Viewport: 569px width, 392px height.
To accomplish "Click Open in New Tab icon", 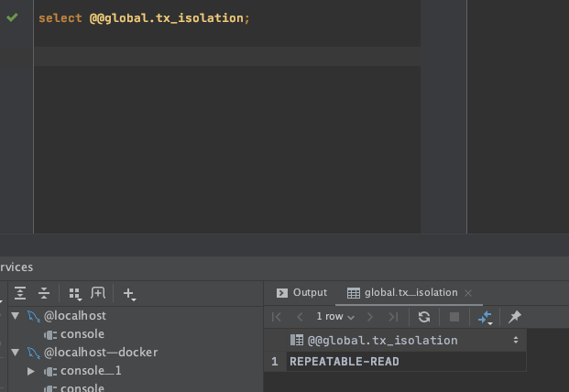I will tap(98, 294).
